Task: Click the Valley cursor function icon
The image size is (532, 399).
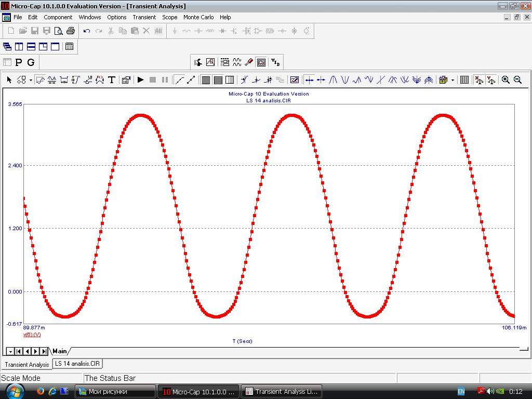Action: (345, 79)
